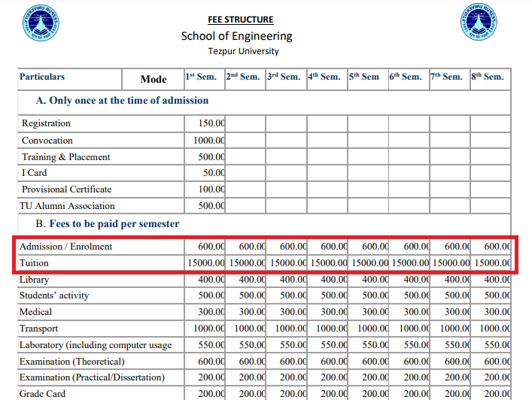
Task: Click the right Tezpur University logo
Action: [479, 22]
